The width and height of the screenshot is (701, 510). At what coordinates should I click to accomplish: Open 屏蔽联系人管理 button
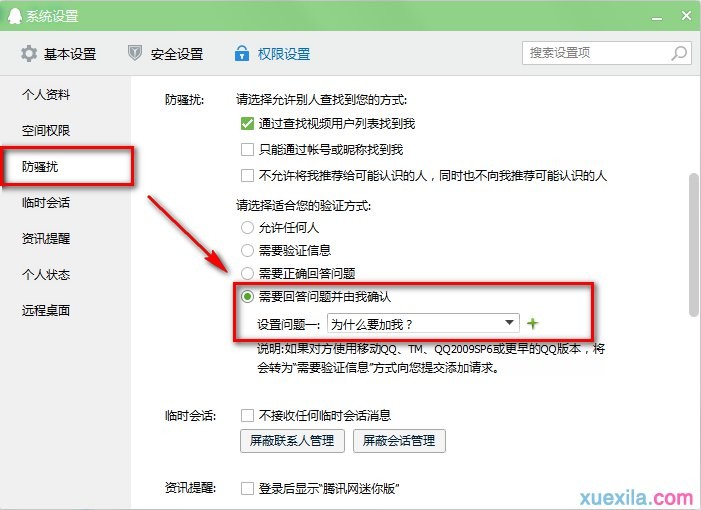(x=292, y=441)
